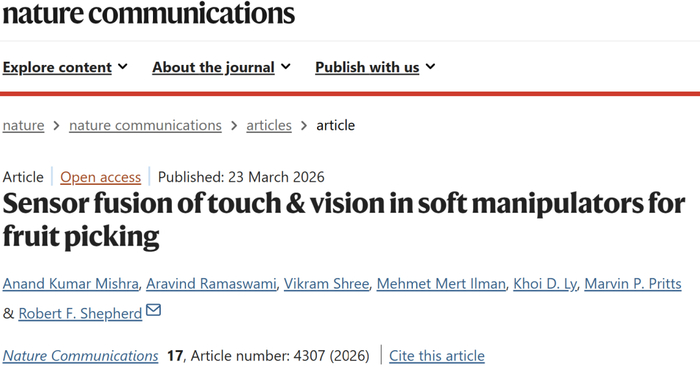
Task: Select author Vikram Shree
Action: click(326, 283)
